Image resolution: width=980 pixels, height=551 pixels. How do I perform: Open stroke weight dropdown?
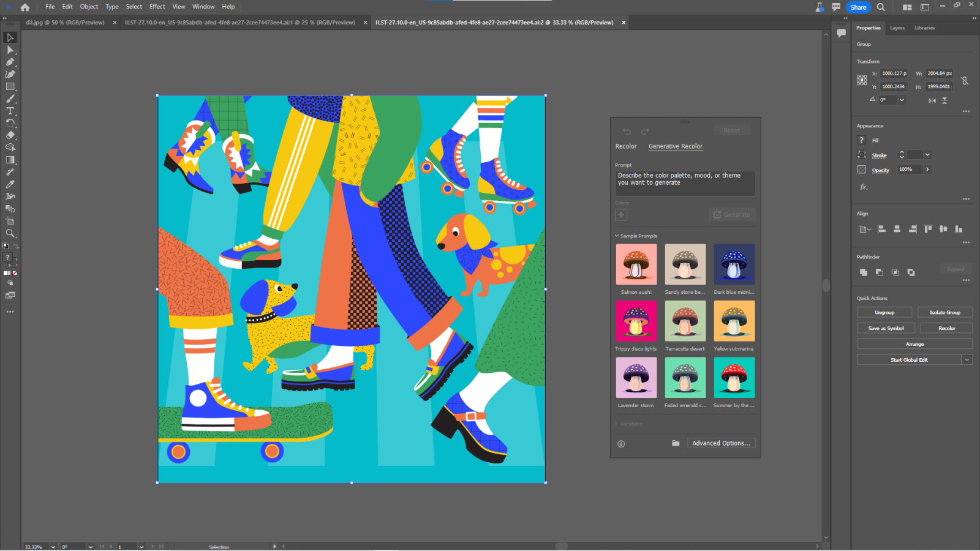(x=927, y=155)
